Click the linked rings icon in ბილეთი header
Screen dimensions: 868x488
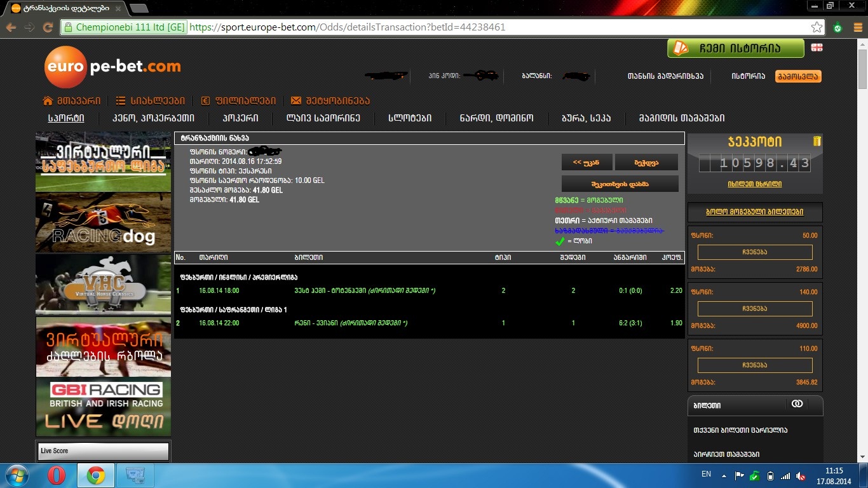(797, 404)
